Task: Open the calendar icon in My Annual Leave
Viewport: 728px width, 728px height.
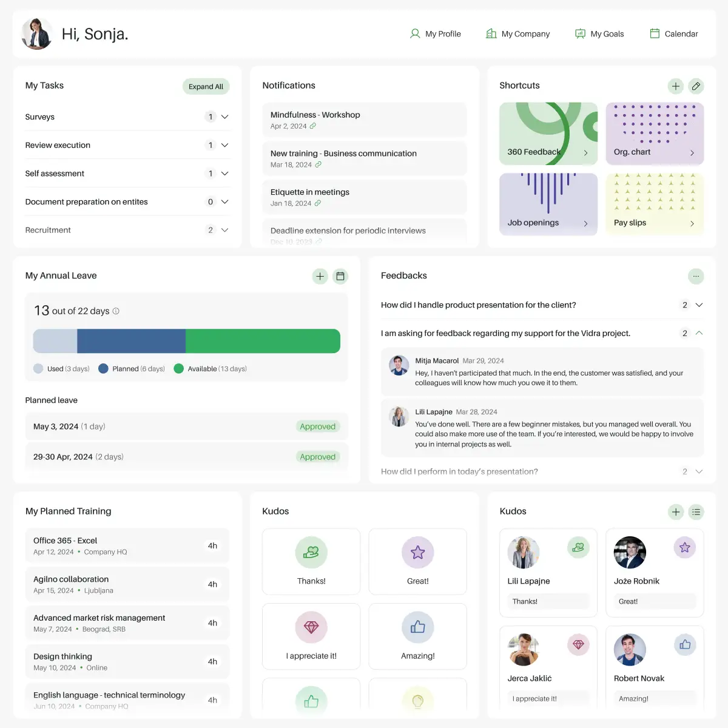Action: [340, 277]
